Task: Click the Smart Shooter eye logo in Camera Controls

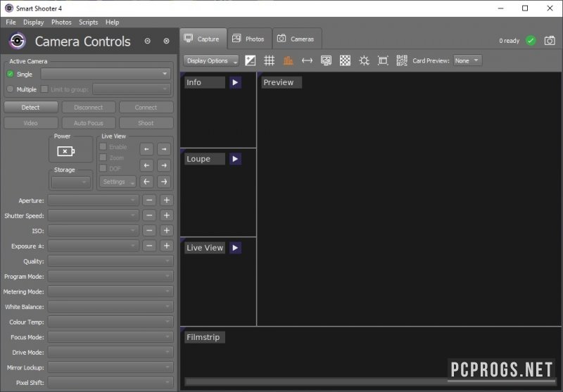Action: pyautogui.click(x=17, y=41)
